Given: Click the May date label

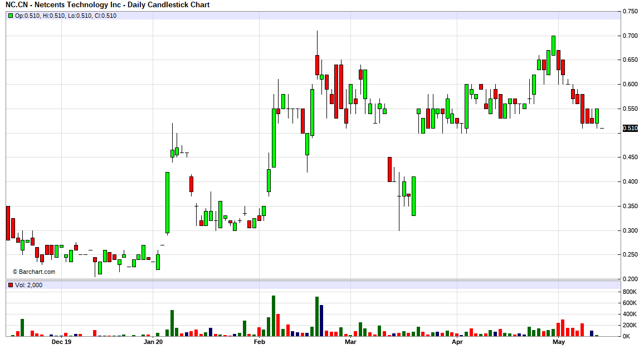Looking at the screenshot, I should click(559, 342).
